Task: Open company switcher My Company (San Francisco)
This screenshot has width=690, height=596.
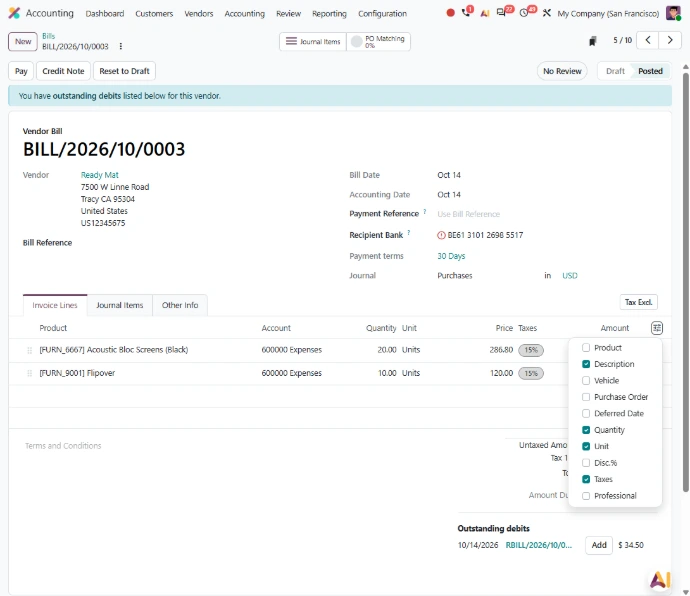Action: 608,14
